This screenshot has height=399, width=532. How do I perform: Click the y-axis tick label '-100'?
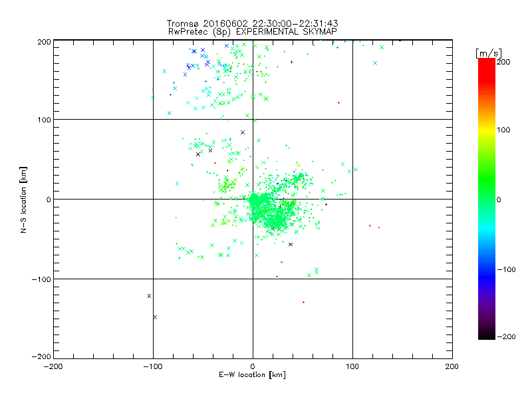(41, 279)
